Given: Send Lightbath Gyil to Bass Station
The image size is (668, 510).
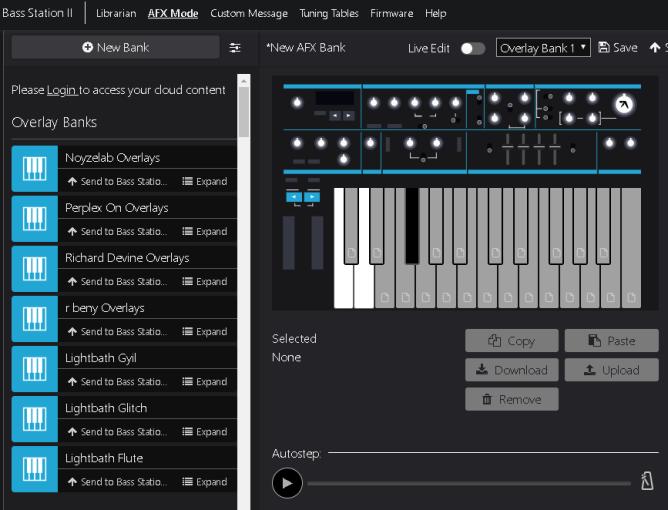Looking at the screenshot, I should pos(117,382).
